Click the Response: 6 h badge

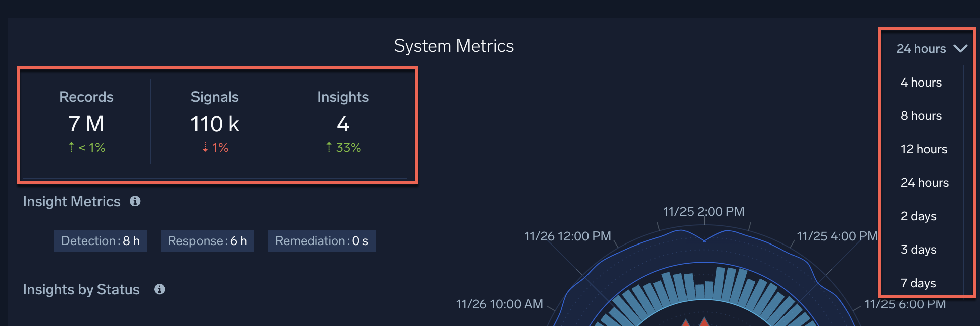[x=207, y=241]
